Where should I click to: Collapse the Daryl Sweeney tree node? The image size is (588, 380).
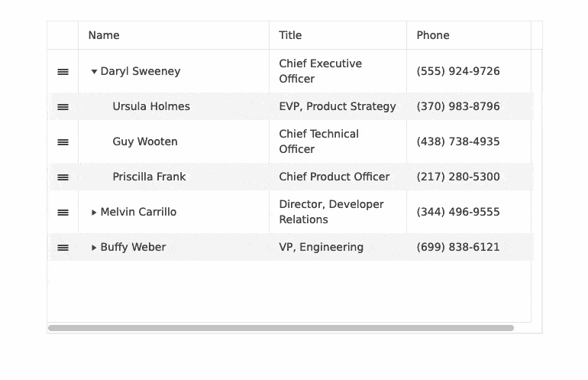[x=94, y=72]
